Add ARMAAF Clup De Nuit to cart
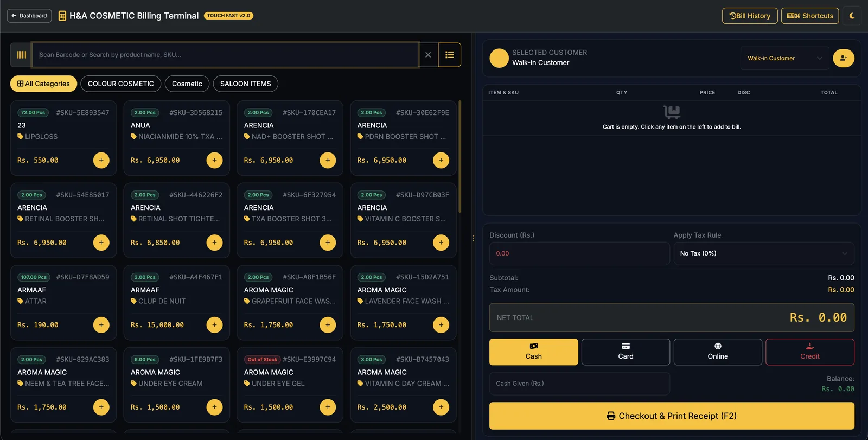Screen dimensions: 868x440 214,325
